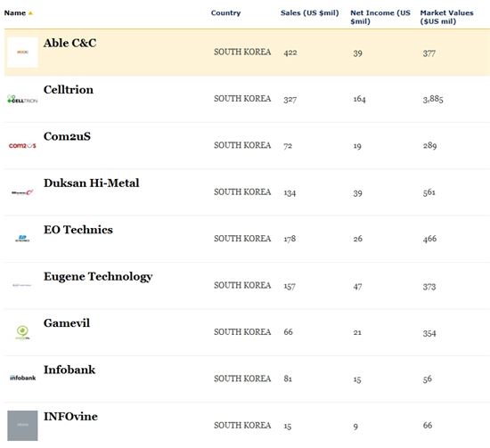
Task: Open the INFOvine company name link
Action: pos(70,417)
